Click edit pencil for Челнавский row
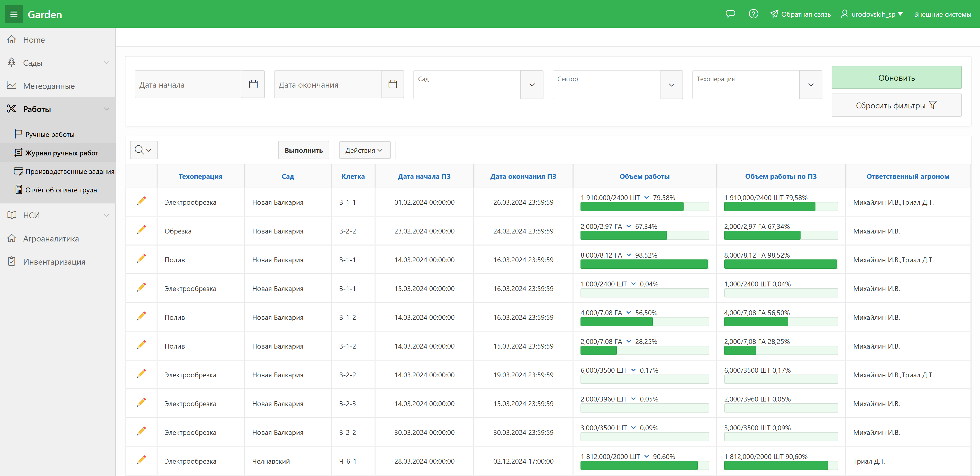The image size is (980, 476). 141,460
